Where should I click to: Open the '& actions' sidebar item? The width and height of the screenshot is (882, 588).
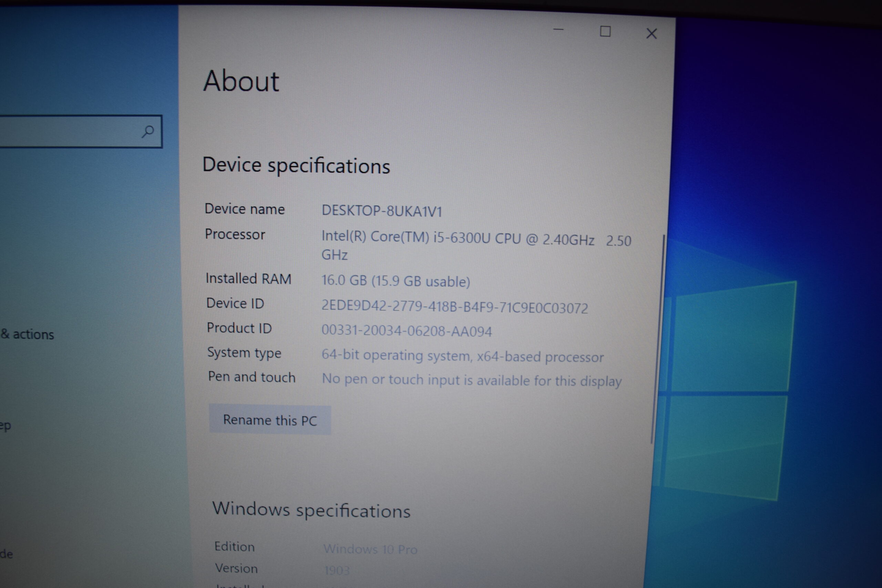coord(27,334)
